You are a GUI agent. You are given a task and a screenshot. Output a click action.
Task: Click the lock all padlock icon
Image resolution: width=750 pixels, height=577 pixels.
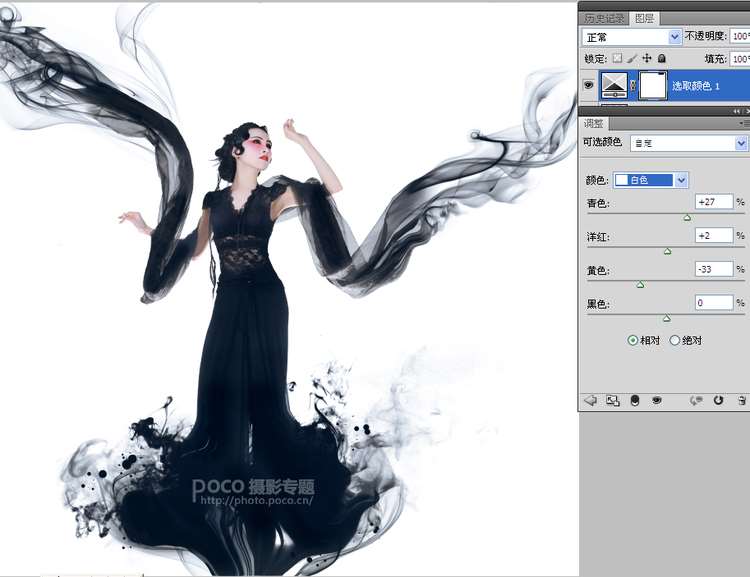pyautogui.click(x=661, y=59)
